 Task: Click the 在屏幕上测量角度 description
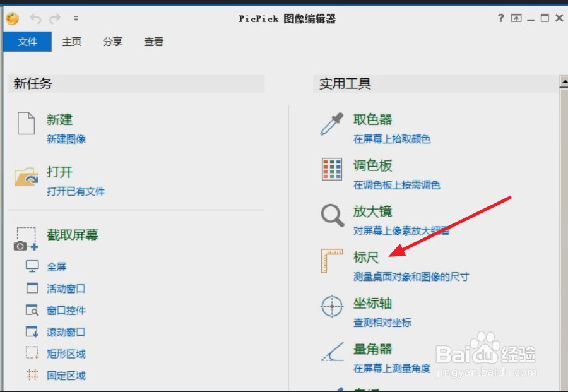tap(392, 369)
